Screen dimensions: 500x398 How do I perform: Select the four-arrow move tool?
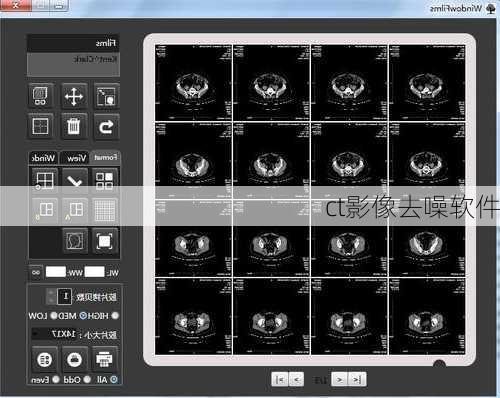click(74, 97)
